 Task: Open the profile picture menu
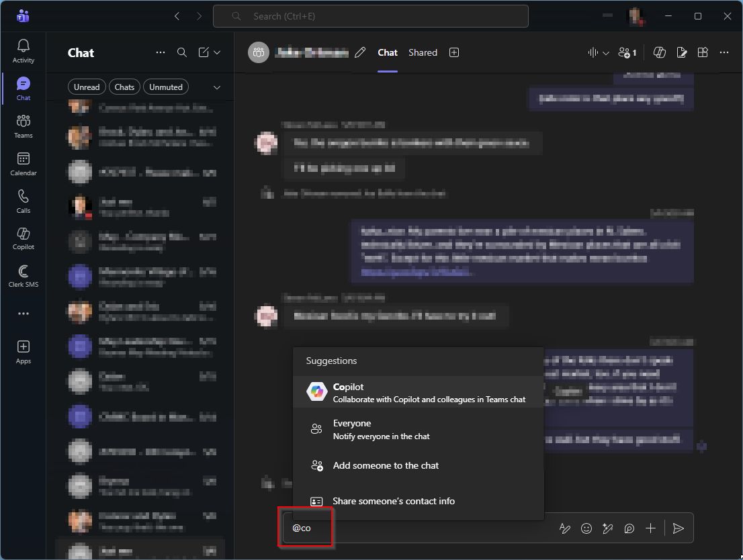pos(636,16)
